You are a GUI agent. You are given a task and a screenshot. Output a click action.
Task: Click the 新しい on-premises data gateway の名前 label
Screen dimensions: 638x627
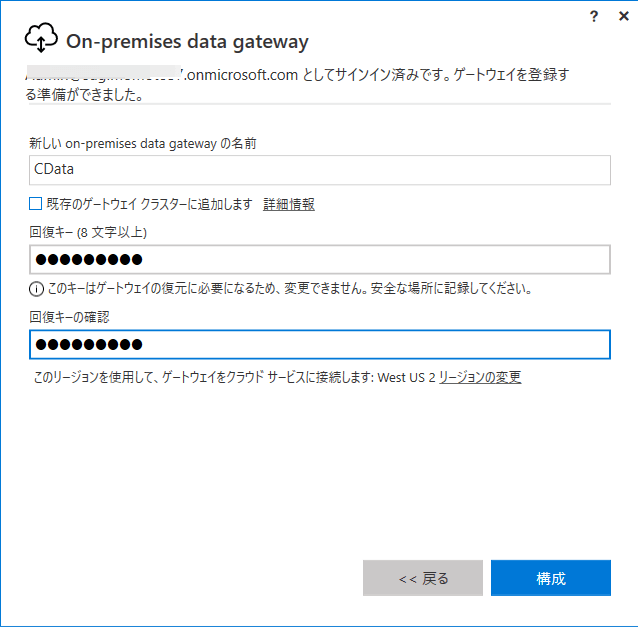tap(143, 144)
